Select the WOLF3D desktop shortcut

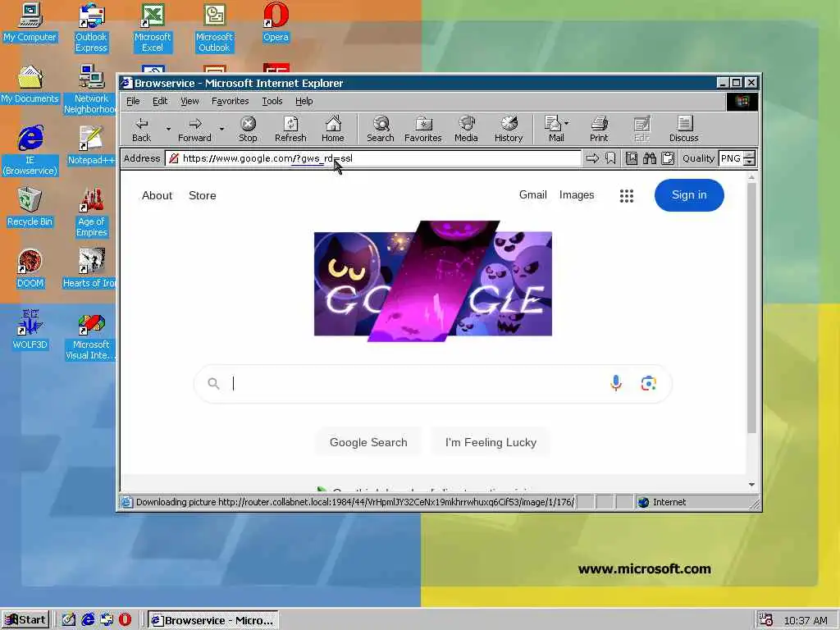click(x=30, y=330)
